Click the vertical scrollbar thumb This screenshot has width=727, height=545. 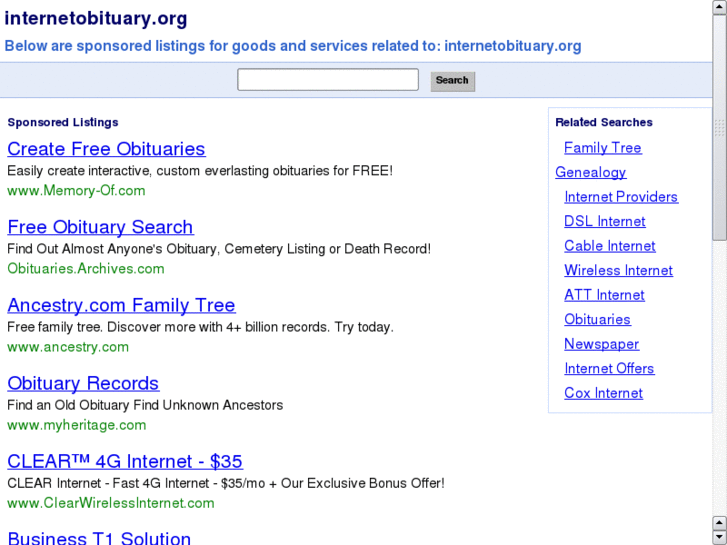point(720,128)
